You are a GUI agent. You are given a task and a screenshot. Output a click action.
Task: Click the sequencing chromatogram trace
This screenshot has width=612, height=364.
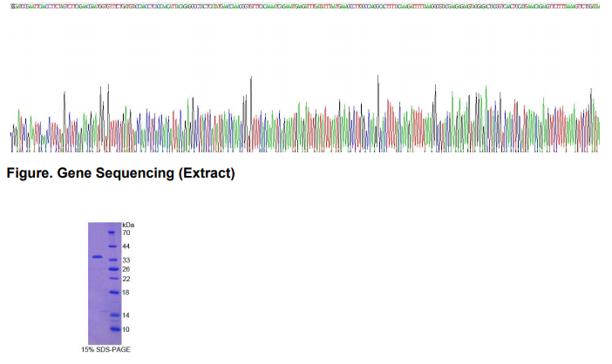click(305, 114)
